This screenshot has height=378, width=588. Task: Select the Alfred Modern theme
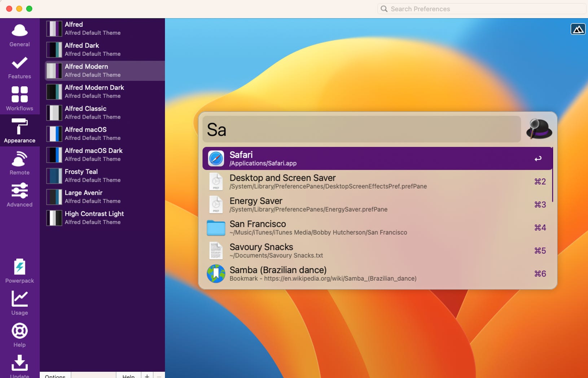click(105, 70)
